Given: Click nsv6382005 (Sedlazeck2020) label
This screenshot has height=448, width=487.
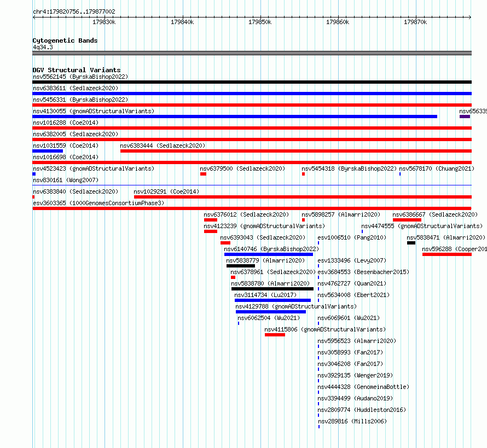Looking at the screenshot, I should (x=76, y=134).
